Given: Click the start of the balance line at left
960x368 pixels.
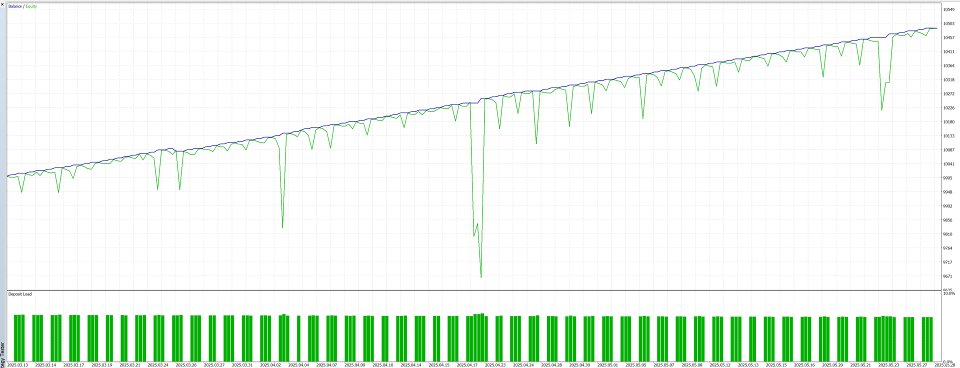Looking at the screenshot, I should tap(8, 176).
